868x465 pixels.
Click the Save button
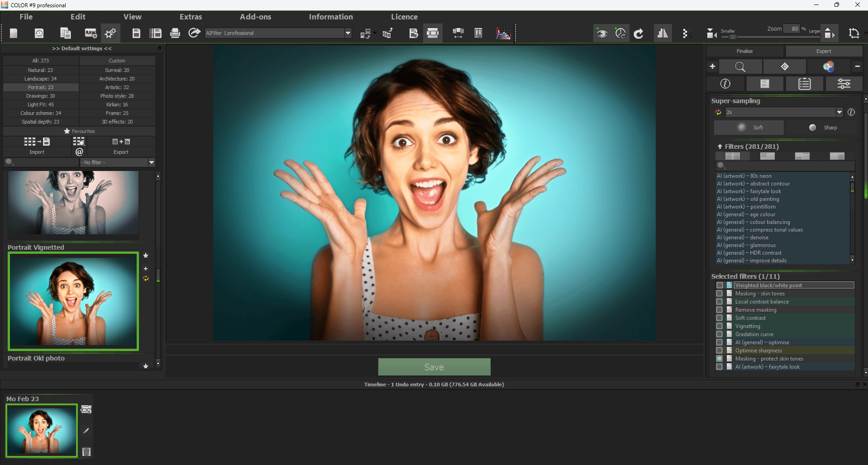coord(434,367)
